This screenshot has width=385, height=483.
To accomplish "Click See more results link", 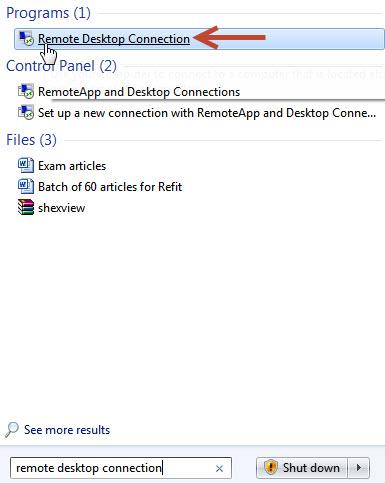I will click(67, 430).
